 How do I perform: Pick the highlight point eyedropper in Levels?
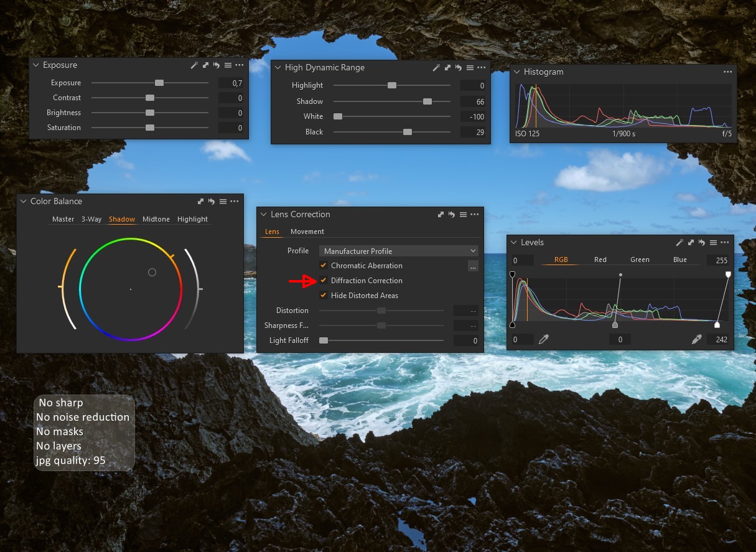coord(696,339)
